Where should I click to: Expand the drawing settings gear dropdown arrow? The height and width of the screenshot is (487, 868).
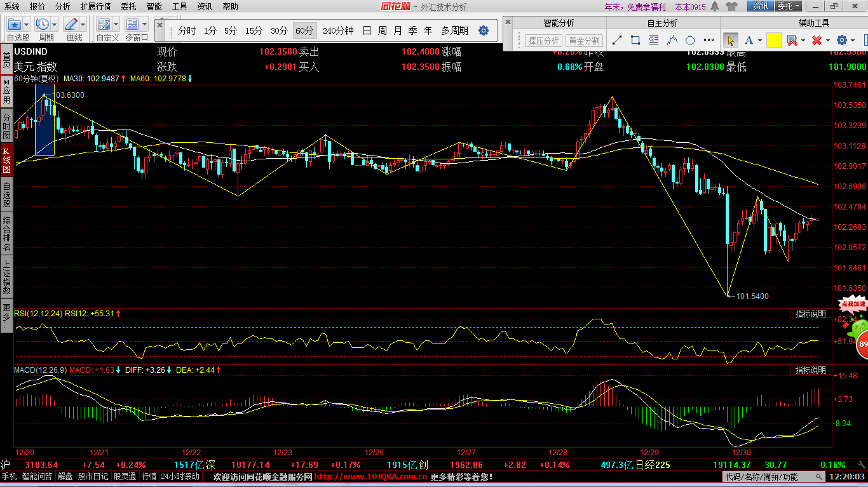(853, 41)
